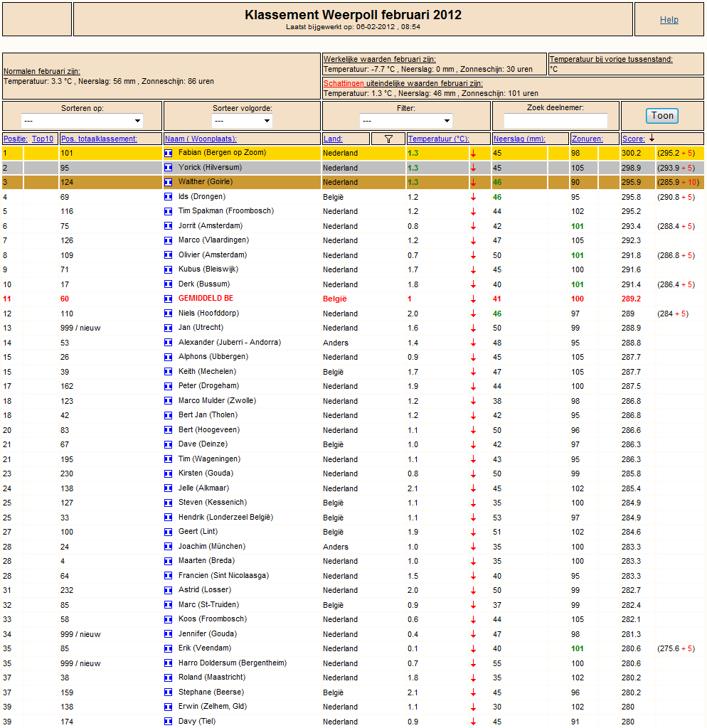Click the blue icon beside Fabian (Bergen op Zoom)
Image resolution: width=707 pixels, height=728 pixels.
168,153
